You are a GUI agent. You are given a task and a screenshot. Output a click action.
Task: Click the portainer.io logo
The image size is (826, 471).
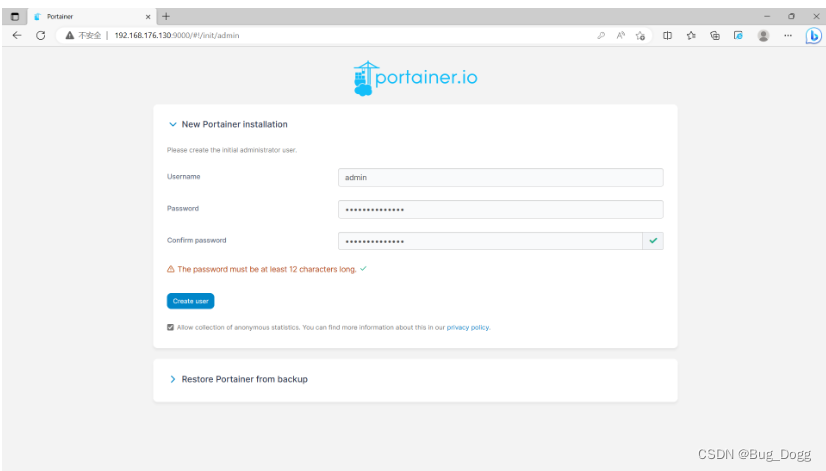pyautogui.click(x=415, y=78)
